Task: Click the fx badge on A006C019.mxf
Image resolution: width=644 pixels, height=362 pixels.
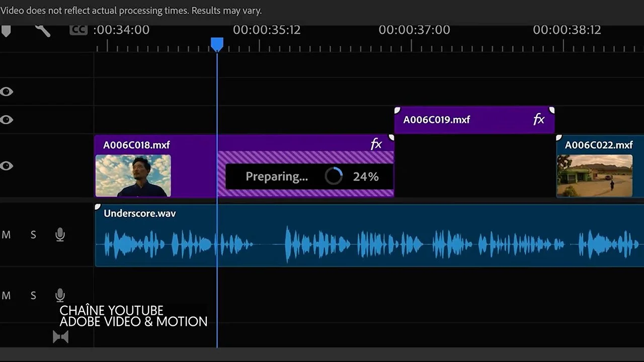Action: point(539,119)
